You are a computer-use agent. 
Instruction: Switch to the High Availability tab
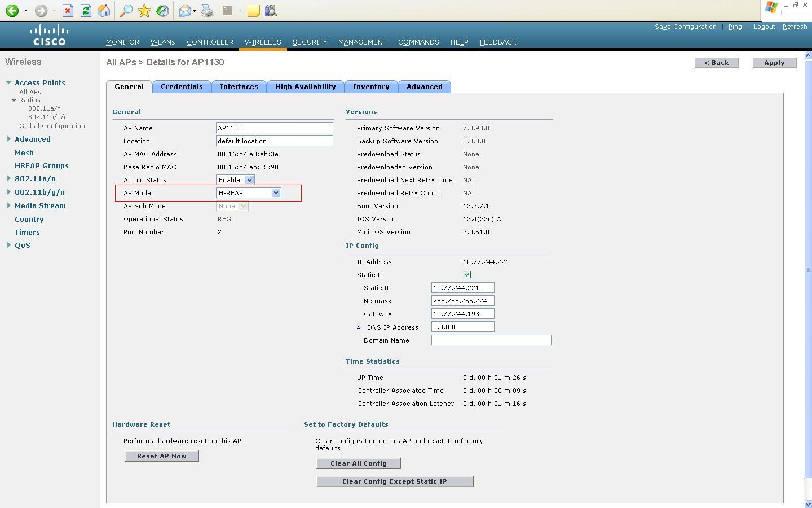(305, 86)
